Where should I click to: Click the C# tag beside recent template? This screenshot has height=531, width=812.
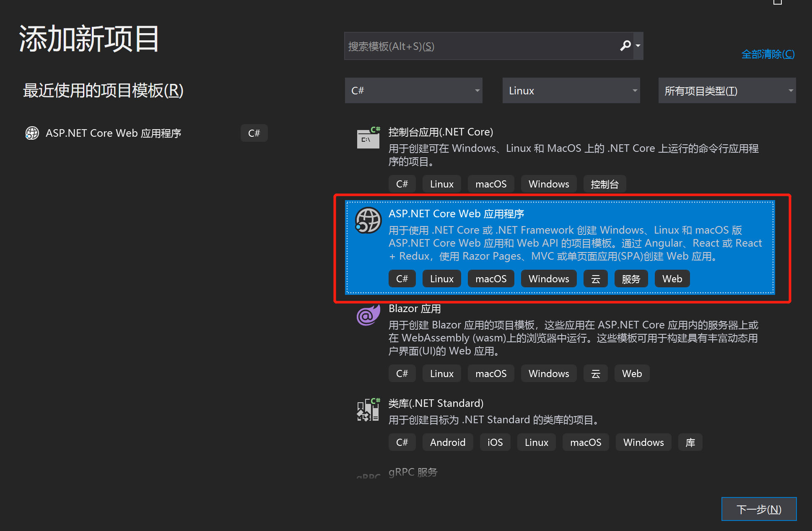point(254,133)
